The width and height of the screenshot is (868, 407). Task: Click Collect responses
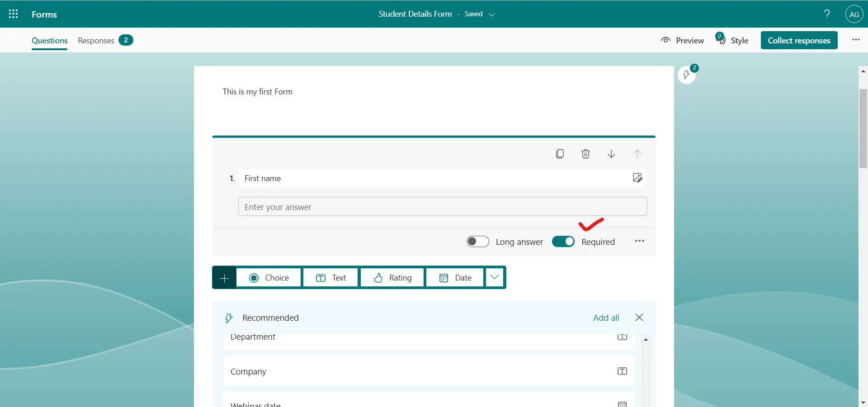click(799, 40)
